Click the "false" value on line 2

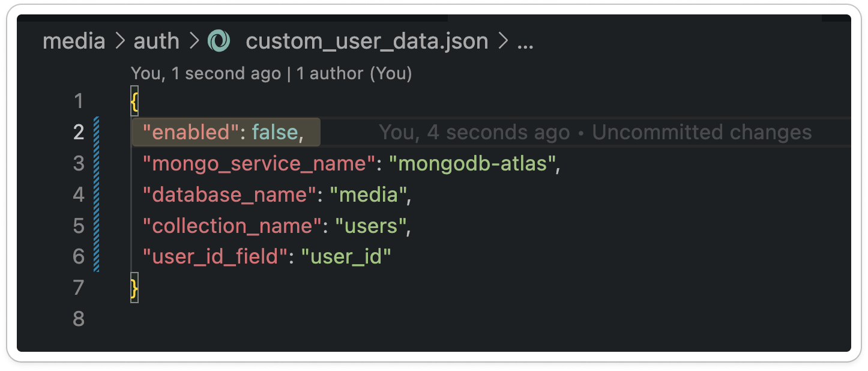274,132
